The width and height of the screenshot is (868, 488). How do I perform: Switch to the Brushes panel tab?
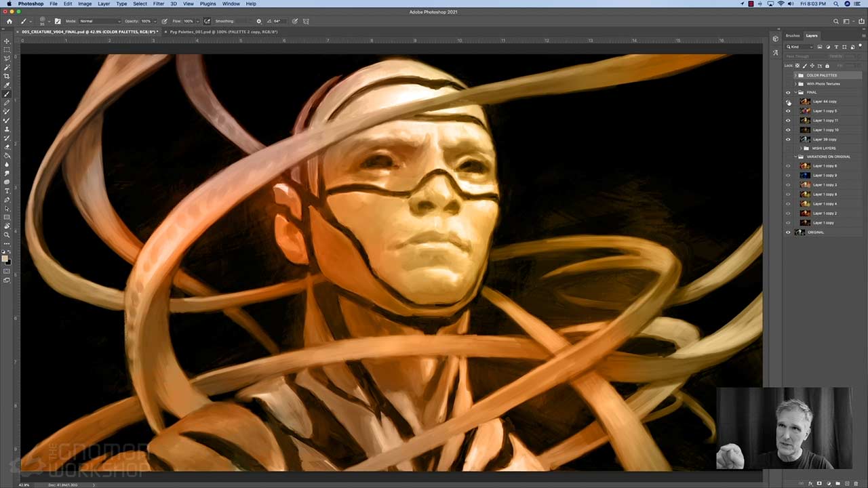coord(792,35)
